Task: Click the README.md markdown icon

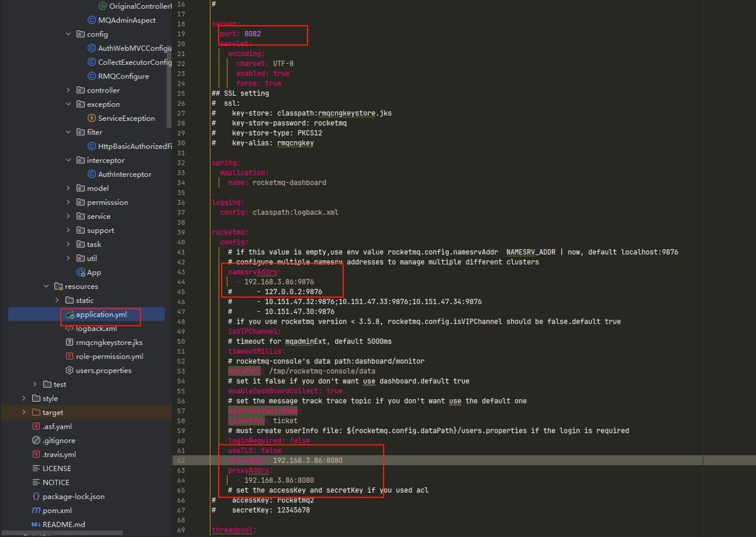Action: point(36,524)
